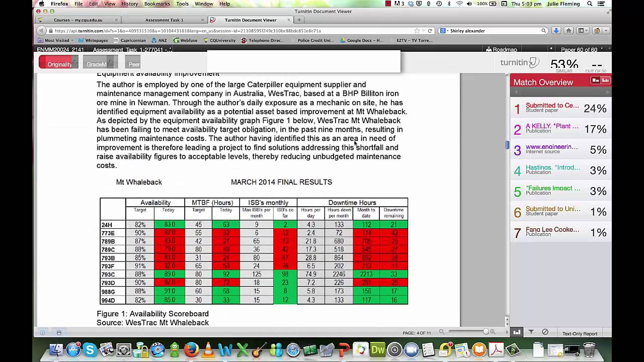Open the Firefox application menu
Screen dimensions: 644x362
pos(59,4)
